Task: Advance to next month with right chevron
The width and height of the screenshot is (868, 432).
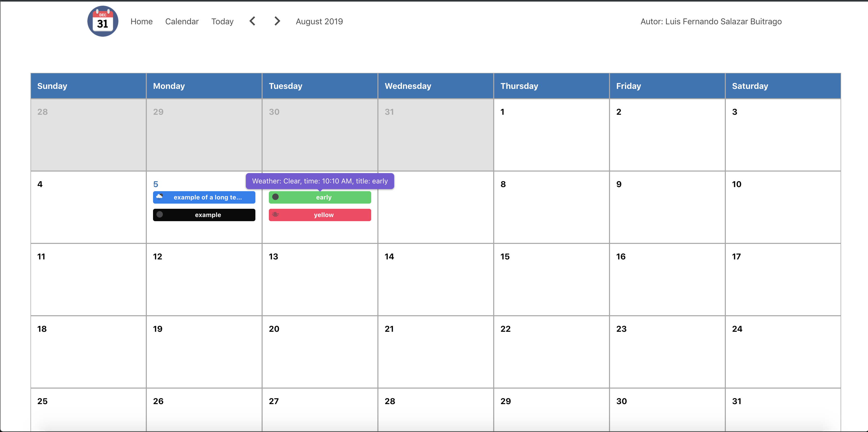Action: point(277,21)
